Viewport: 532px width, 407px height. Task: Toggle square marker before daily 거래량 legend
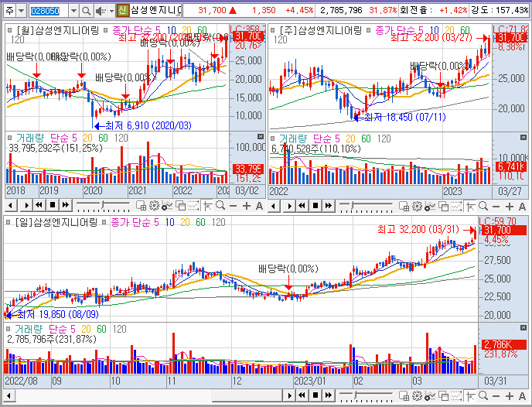9,329
